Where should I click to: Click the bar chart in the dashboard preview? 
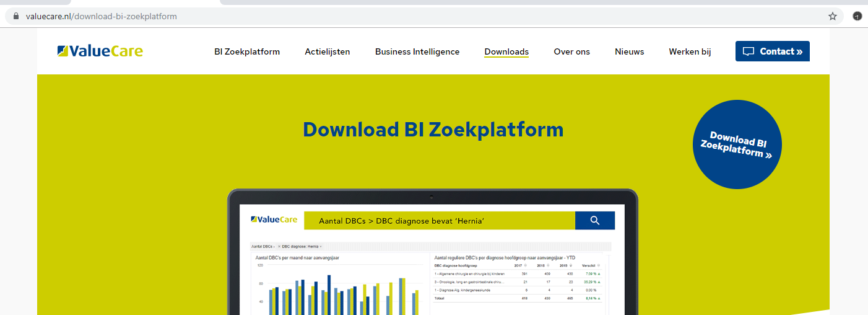click(x=339, y=291)
